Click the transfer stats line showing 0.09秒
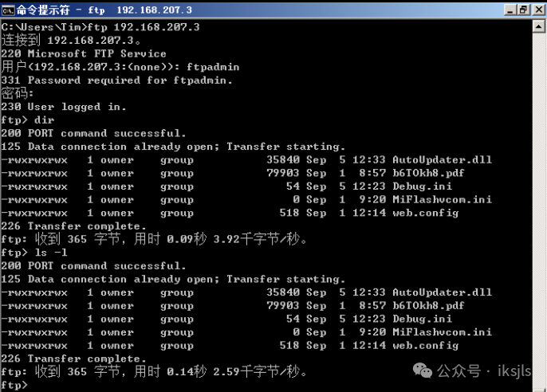The image size is (547, 392). coord(154,239)
